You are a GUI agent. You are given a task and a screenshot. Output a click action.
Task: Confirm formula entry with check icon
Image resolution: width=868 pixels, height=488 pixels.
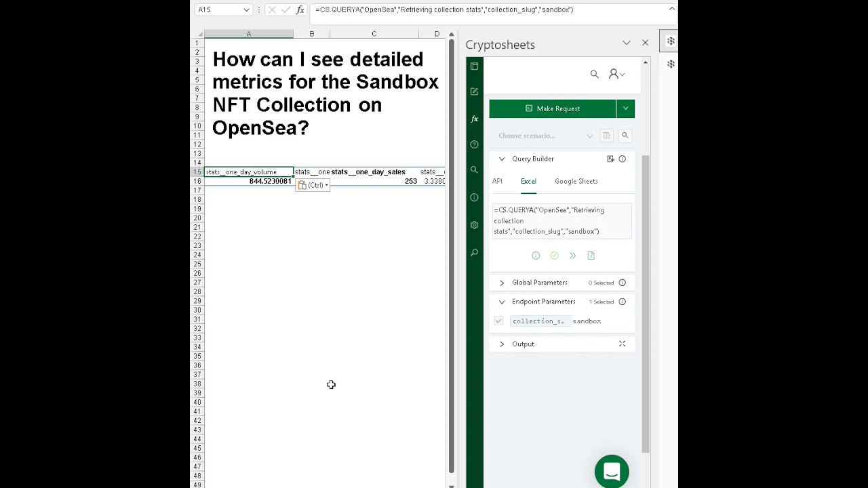(285, 9)
